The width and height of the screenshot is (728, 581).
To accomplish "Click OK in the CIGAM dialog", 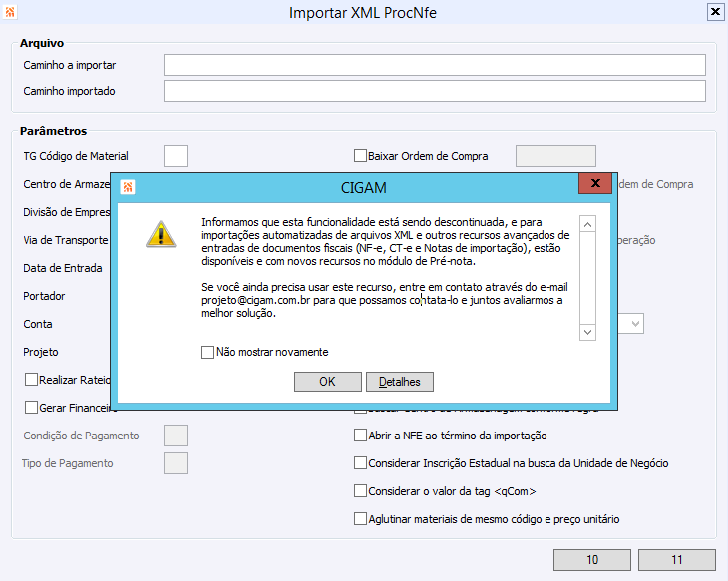I will (328, 382).
